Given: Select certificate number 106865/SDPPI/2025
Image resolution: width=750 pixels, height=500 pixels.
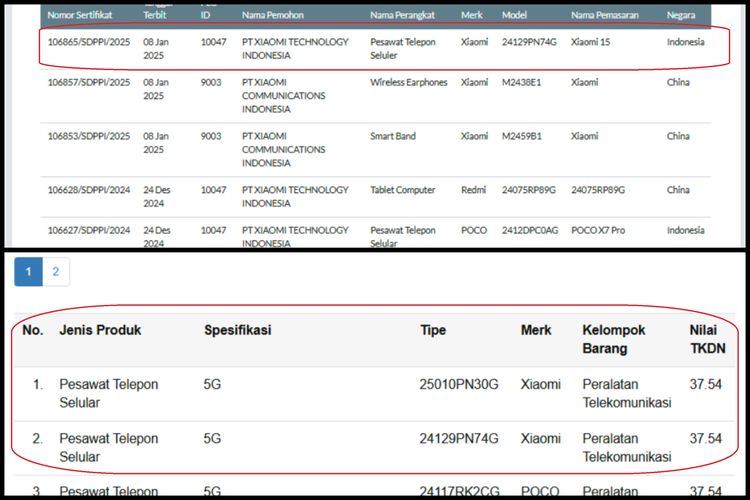Looking at the screenshot, I should click(89, 42).
